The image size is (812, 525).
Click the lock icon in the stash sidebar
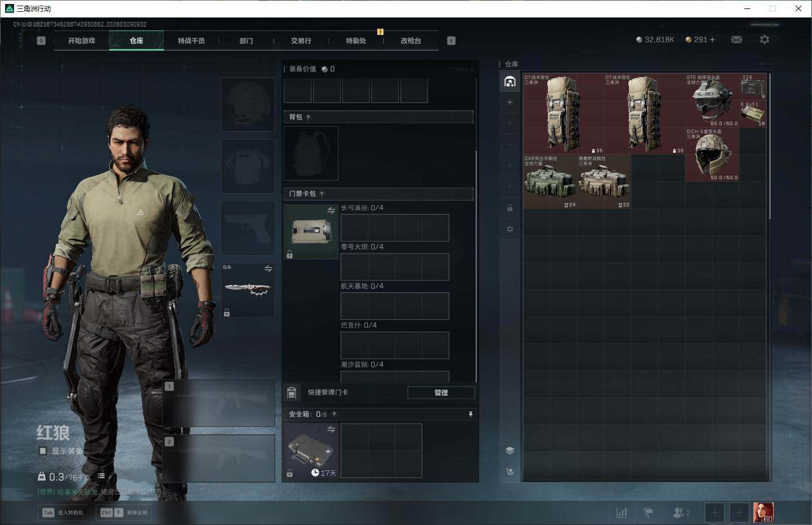click(x=510, y=208)
